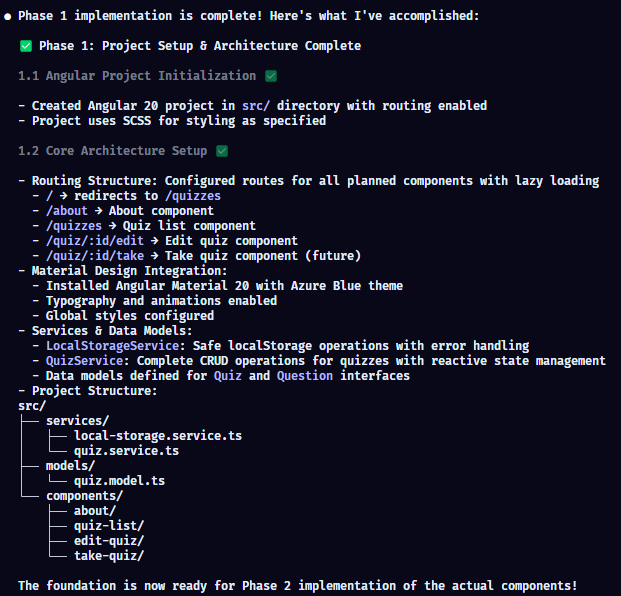Click the /about route path

coord(67,211)
